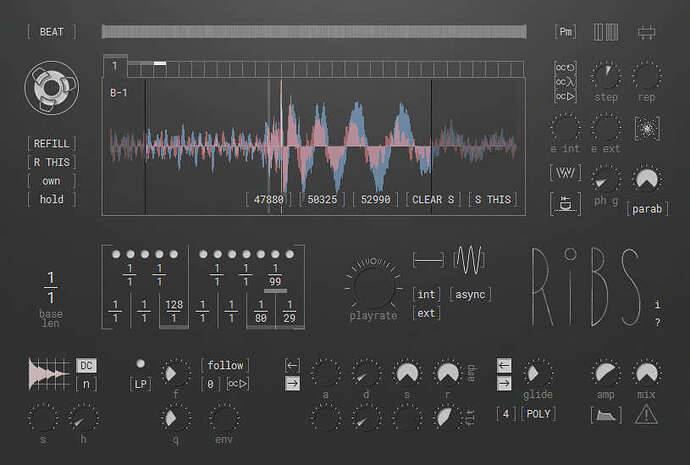The width and height of the screenshot is (690, 465).
Task: Click the backward amp envelope arrow icon
Action: tap(292, 365)
